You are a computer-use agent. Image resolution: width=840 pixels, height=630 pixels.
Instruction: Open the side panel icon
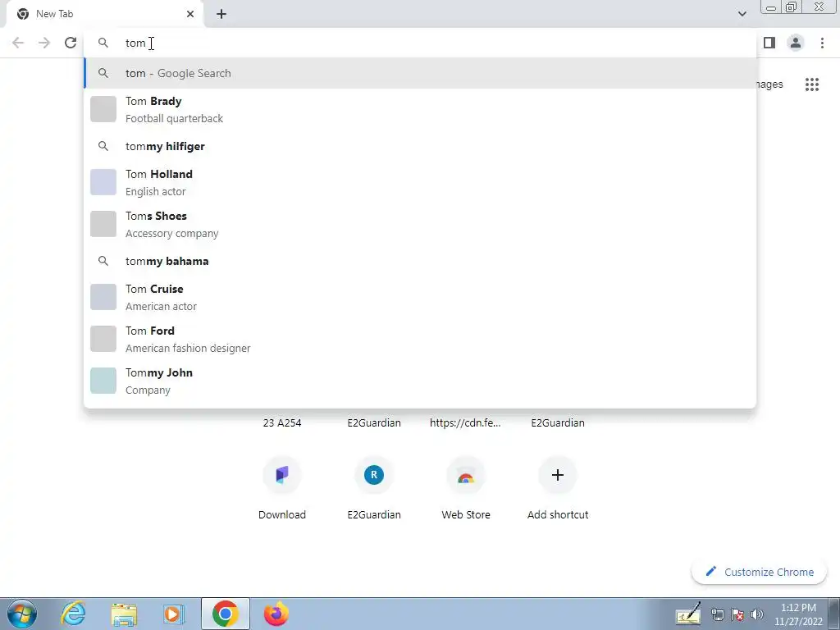pyautogui.click(x=769, y=43)
